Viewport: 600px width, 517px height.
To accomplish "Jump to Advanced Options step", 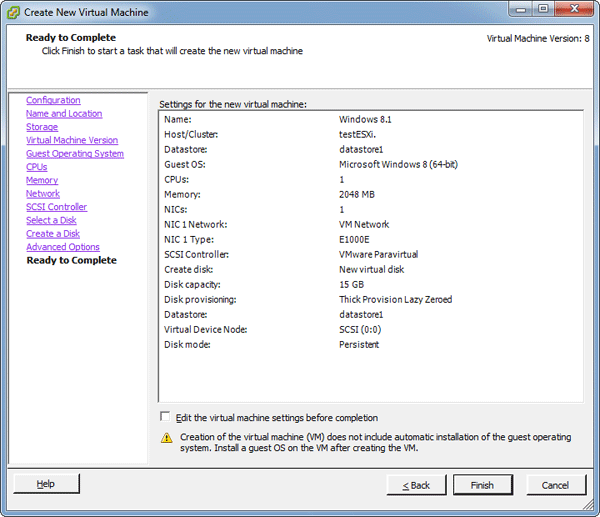I will [63, 247].
